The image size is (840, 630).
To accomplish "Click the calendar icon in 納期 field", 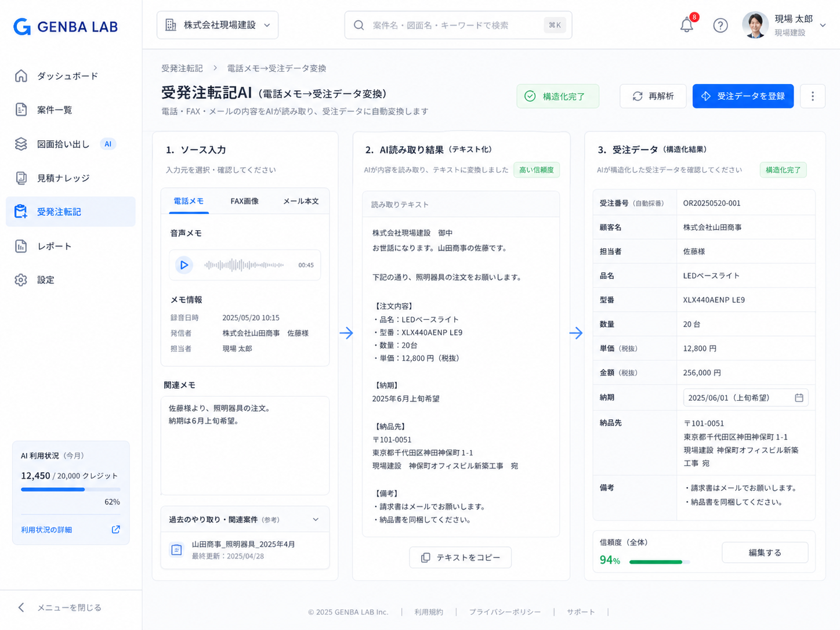I will pos(799,397).
